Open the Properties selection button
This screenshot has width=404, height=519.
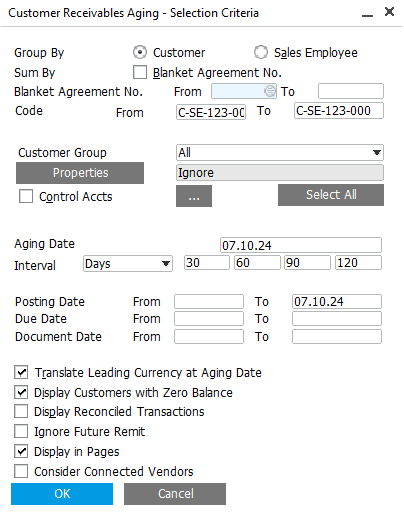[x=80, y=173]
